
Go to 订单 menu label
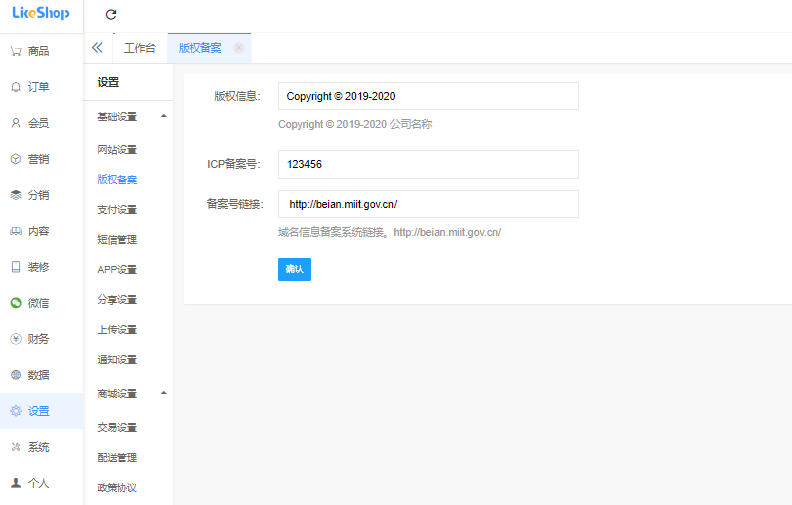[x=38, y=87]
